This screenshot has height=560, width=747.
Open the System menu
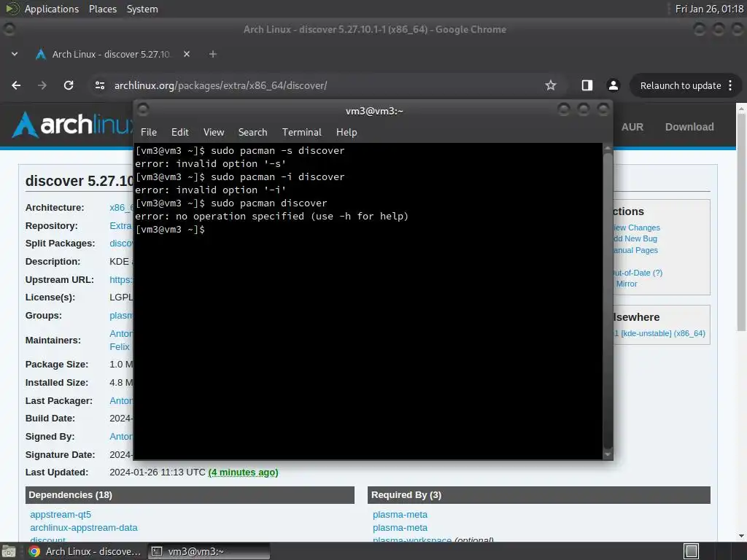(x=142, y=9)
